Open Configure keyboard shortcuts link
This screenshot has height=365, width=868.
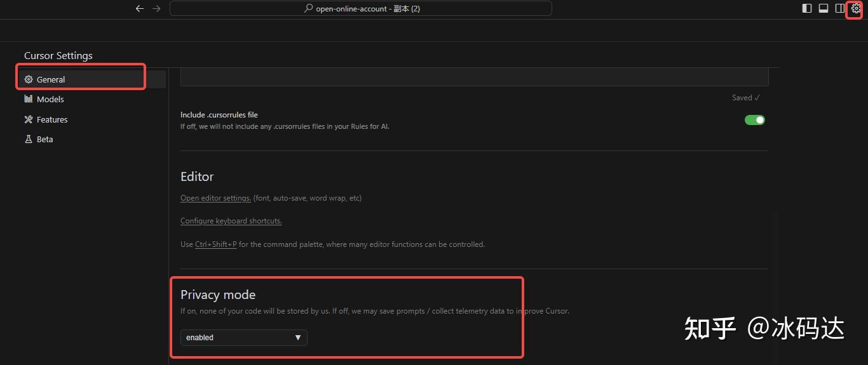point(231,221)
